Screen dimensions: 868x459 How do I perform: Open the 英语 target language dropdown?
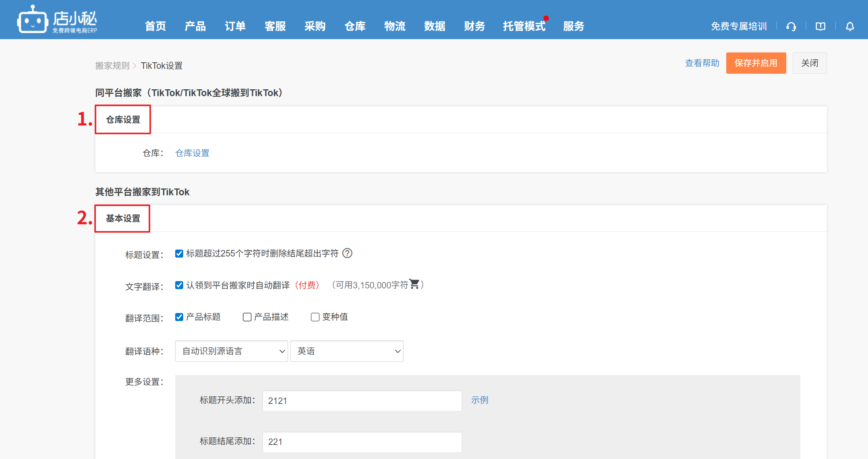[347, 351]
